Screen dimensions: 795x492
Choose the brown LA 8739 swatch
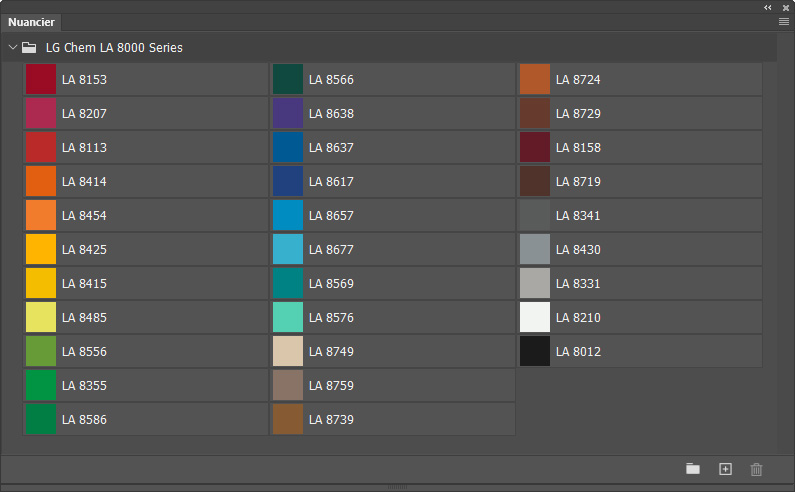pyautogui.click(x=288, y=419)
